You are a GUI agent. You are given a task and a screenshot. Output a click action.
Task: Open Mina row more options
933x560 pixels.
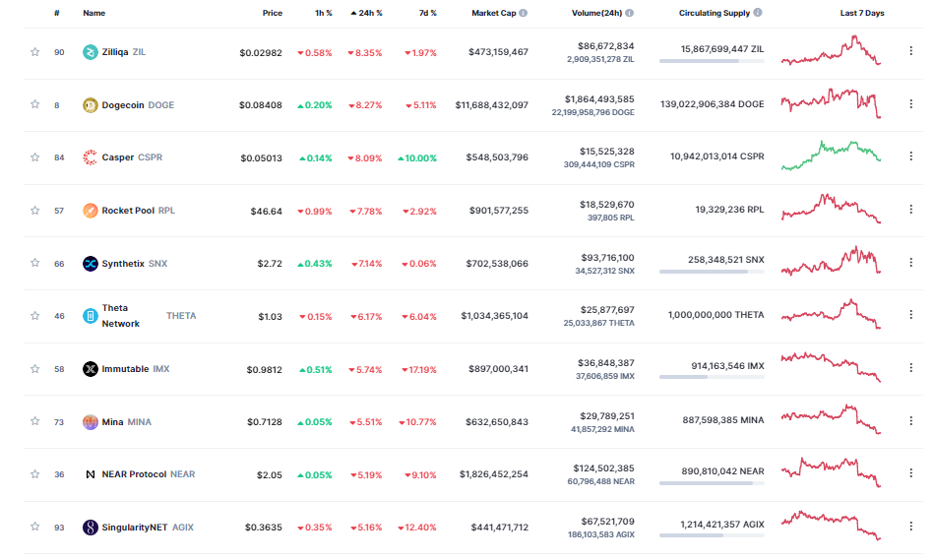pyautogui.click(x=910, y=421)
